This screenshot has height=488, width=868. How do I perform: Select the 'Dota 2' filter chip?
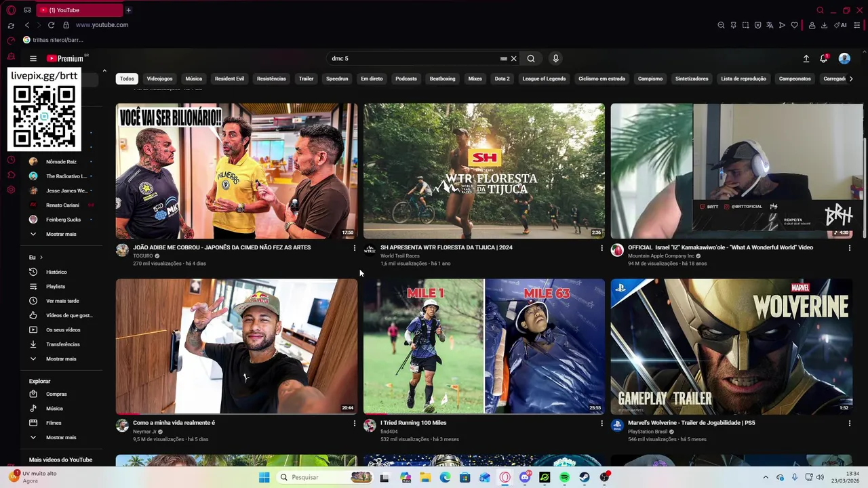(x=502, y=79)
